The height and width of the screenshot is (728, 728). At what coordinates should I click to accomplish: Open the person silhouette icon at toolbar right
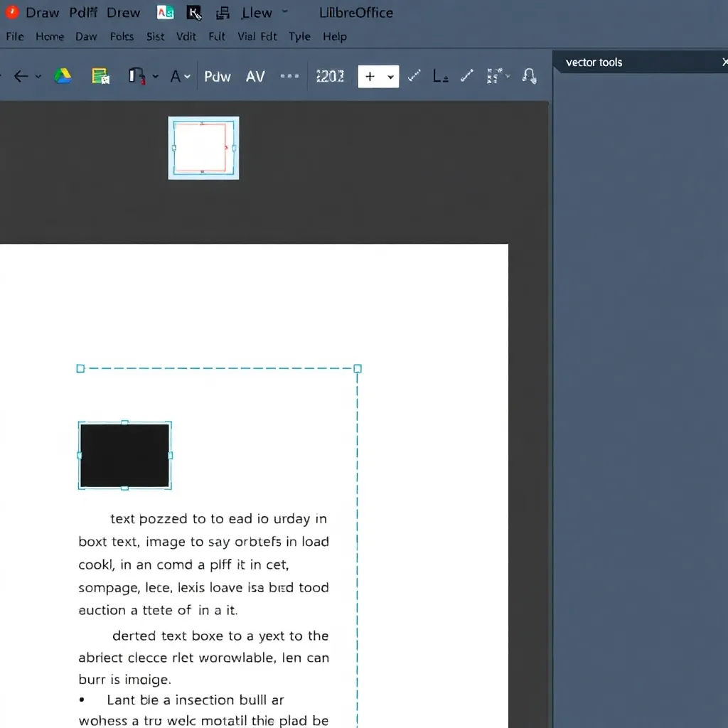(529, 76)
